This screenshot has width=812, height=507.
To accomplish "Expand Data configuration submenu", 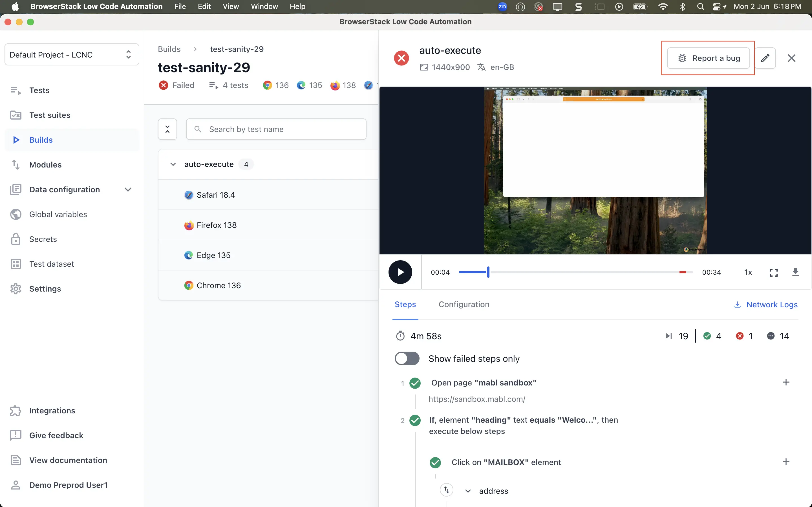I will pos(128,189).
